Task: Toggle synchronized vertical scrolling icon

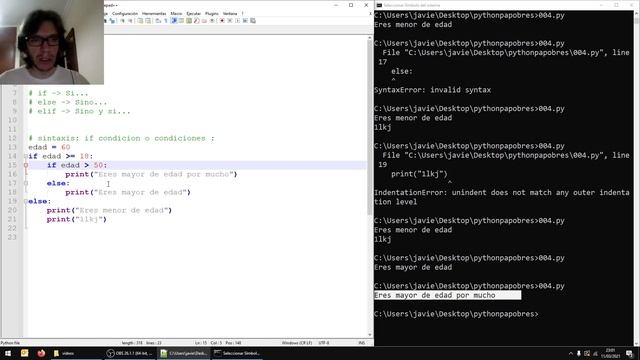Action: [x=140, y=20]
